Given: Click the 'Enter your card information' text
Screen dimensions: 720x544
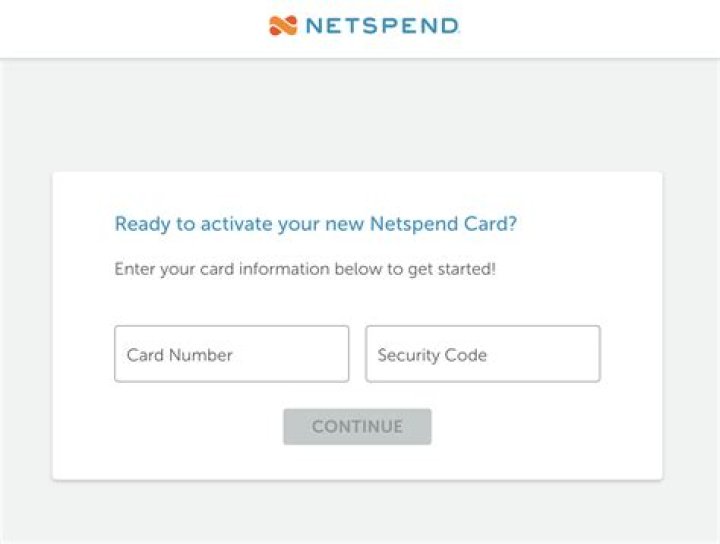Looking at the screenshot, I should 305,270.
